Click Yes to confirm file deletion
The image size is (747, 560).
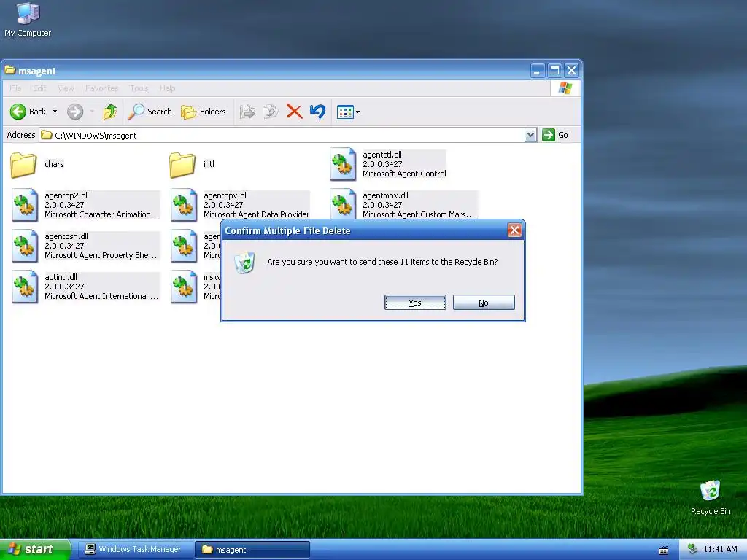(x=415, y=303)
